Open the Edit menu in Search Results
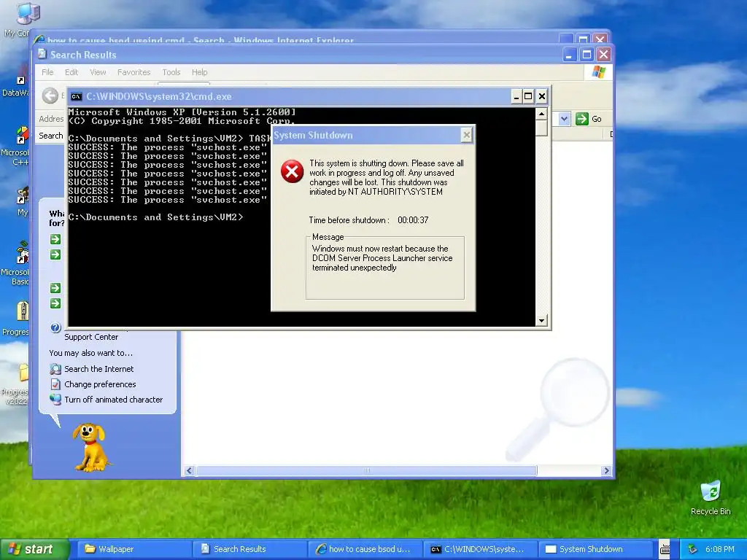This screenshot has width=747, height=560. [x=71, y=72]
